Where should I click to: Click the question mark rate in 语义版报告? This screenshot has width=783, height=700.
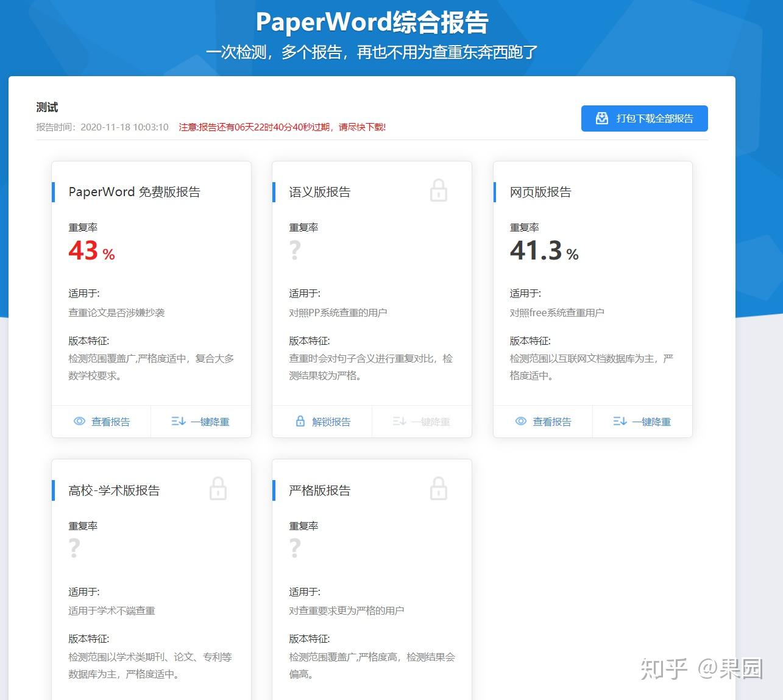tap(295, 250)
